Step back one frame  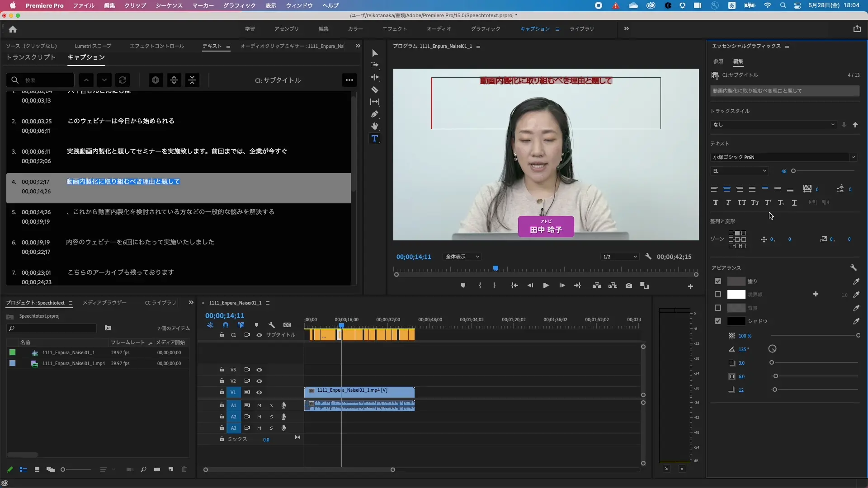[x=530, y=286]
